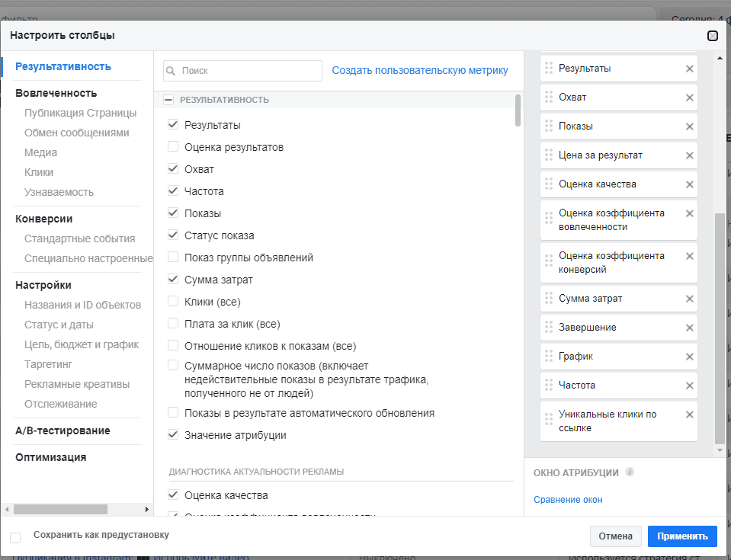Remove the Цена за результат column
The width and height of the screenshot is (731, 560).
tap(690, 155)
